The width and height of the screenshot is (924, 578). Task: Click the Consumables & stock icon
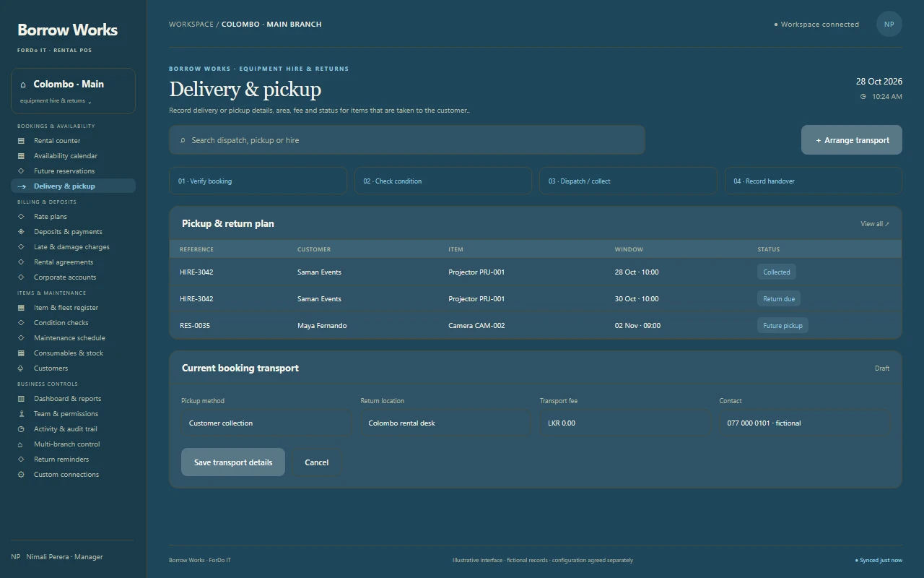click(21, 353)
